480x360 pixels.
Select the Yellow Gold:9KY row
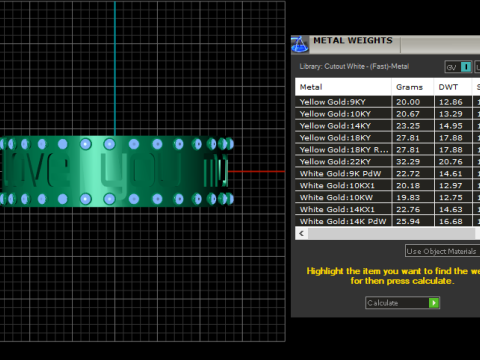387,102
